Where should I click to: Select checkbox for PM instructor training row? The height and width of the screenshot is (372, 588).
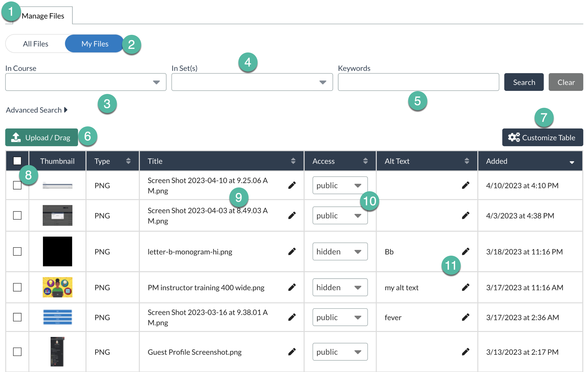(x=17, y=287)
